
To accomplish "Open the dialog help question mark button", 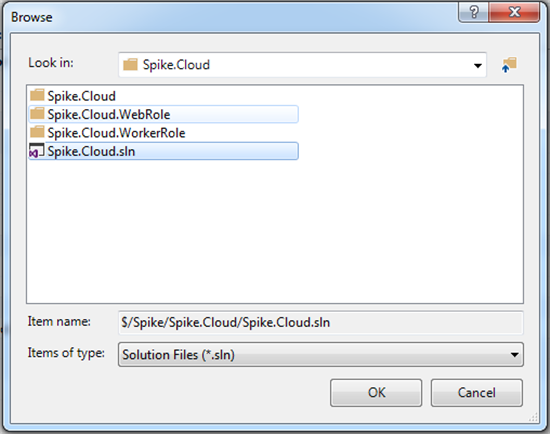I will [x=474, y=13].
